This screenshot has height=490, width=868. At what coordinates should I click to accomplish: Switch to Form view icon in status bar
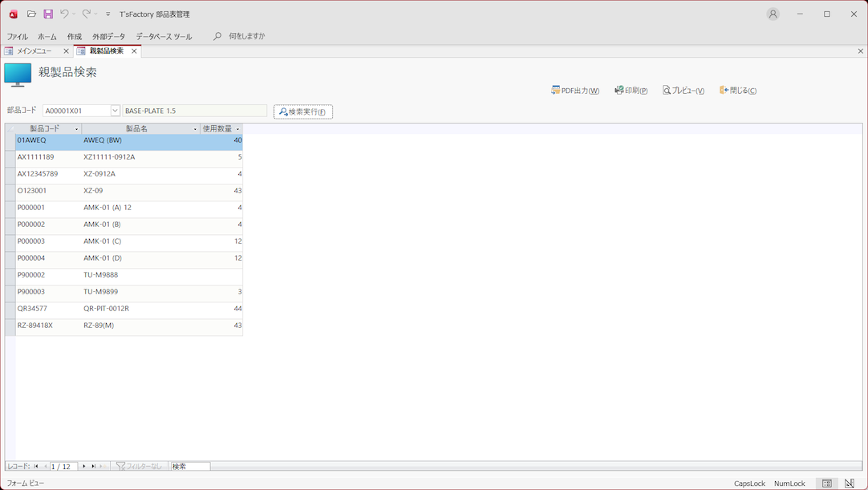pos(827,484)
